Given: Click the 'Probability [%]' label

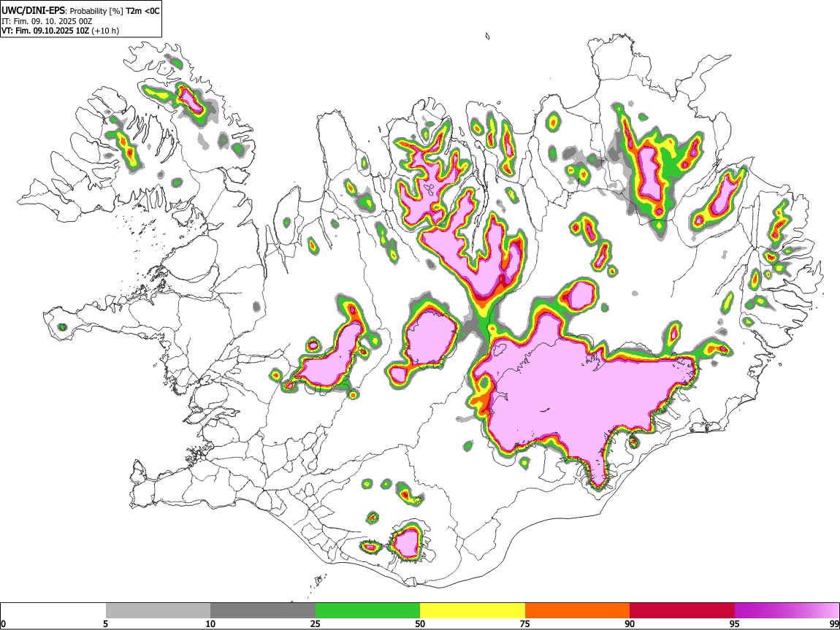Looking at the screenshot, I should [x=96, y=11].
